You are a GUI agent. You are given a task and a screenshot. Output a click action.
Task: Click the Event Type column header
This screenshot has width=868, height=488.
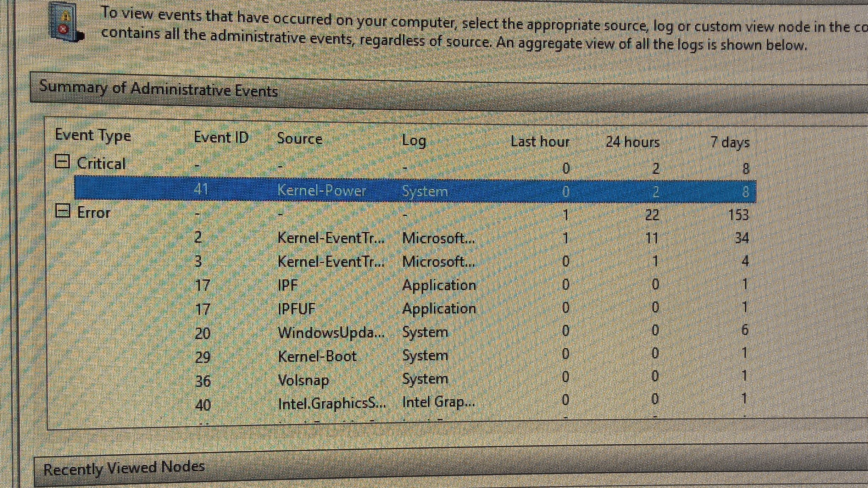click(93, 135)
